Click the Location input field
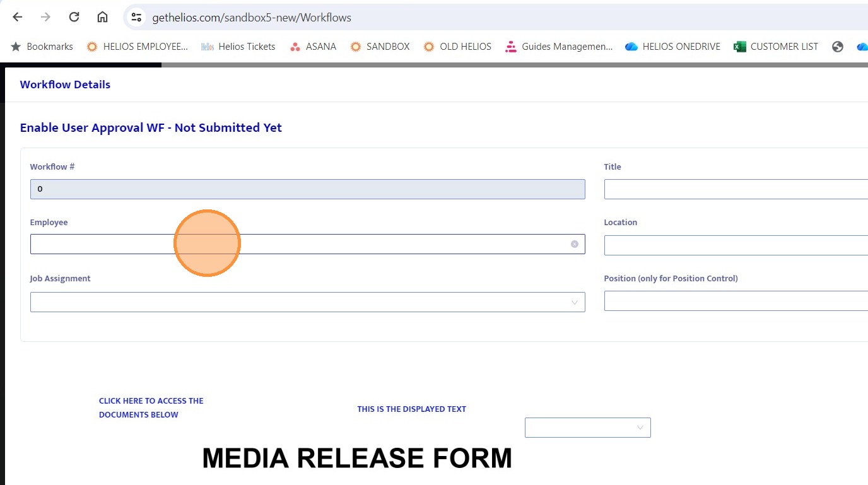 736,245
